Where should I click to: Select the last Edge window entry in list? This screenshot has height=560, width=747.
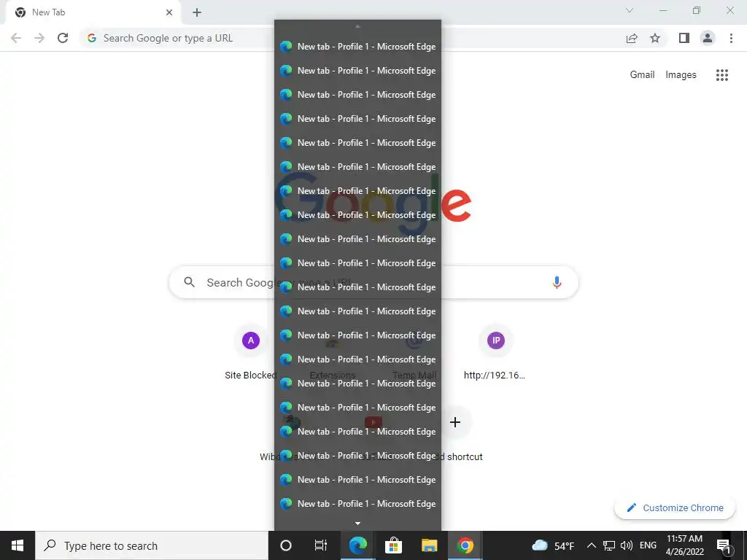coord(357,503)
